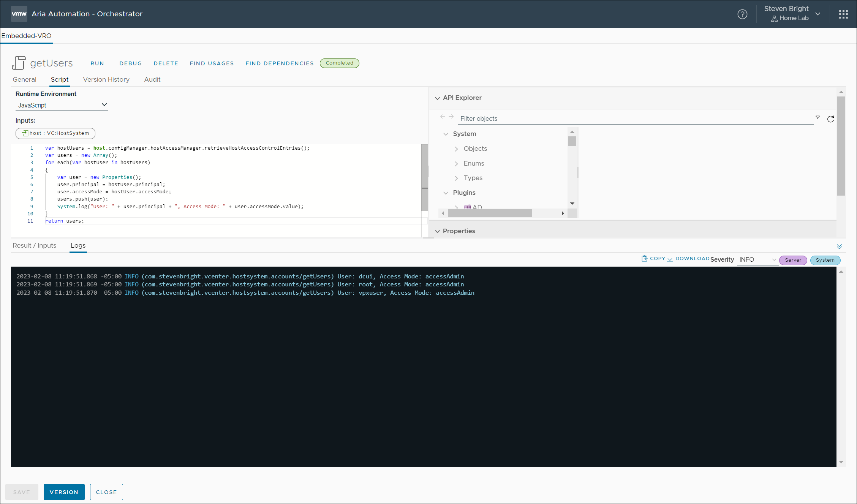Viewport: 857px width, 504px height.
Task: Open the Severity INFO dropdown
Action: point(757,260)
